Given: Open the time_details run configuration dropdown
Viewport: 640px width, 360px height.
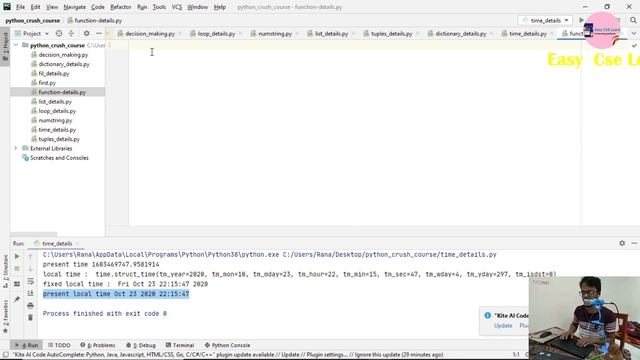Looking at the screenshot, I should click(544, 20).
